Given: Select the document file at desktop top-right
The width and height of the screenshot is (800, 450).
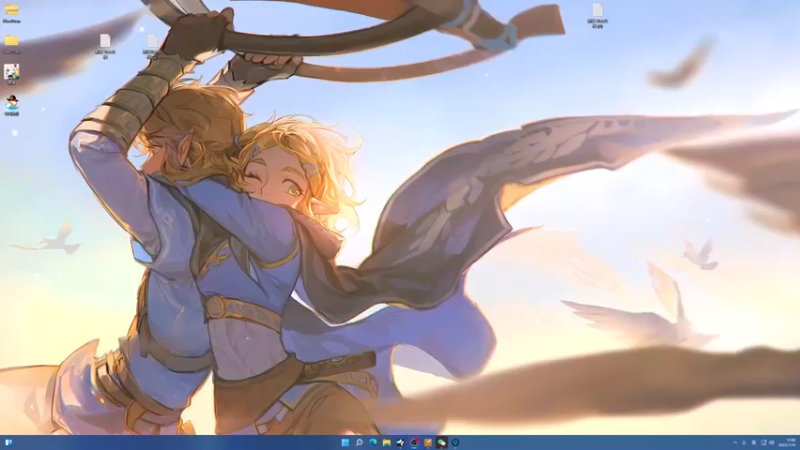Looking at the screenshot, I should tap(597, 16).
